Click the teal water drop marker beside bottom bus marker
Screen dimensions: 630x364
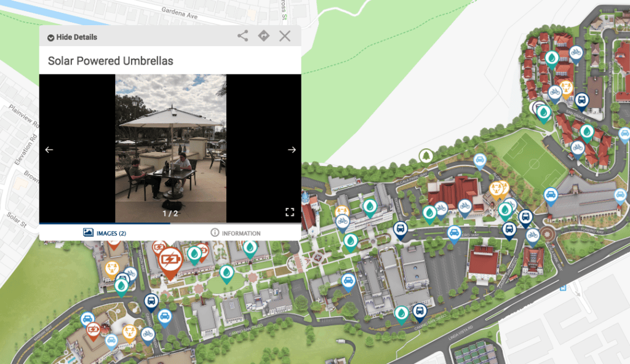click(401, 315)
